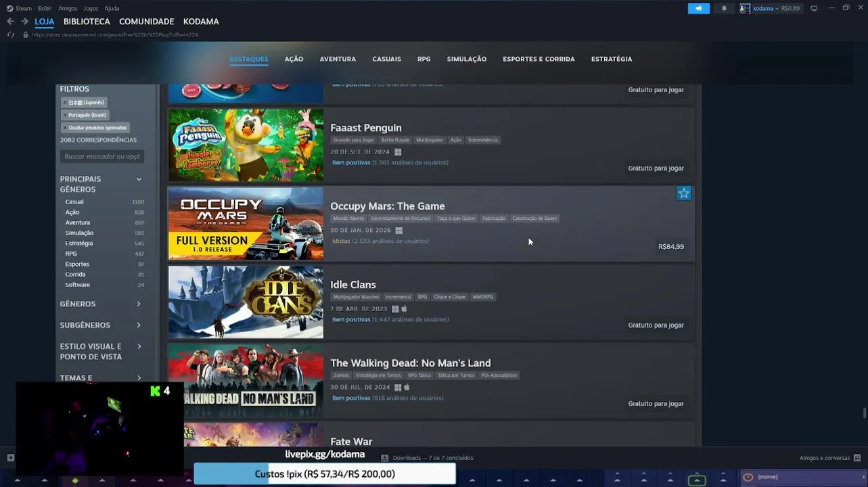Click the wishlist star on Occupy Mars
868x487 pixels.
pyautogui.click(x=684, y=193)
